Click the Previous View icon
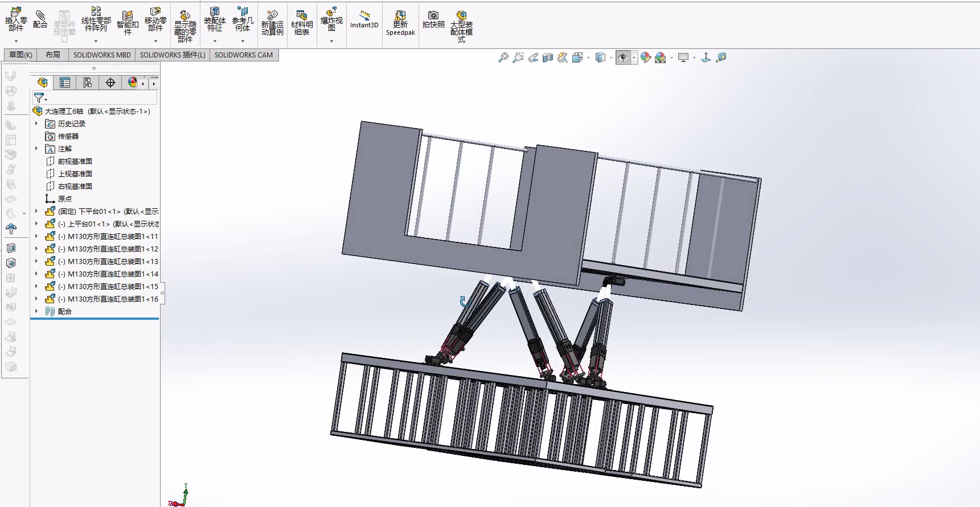 click(x=533, y=57)
